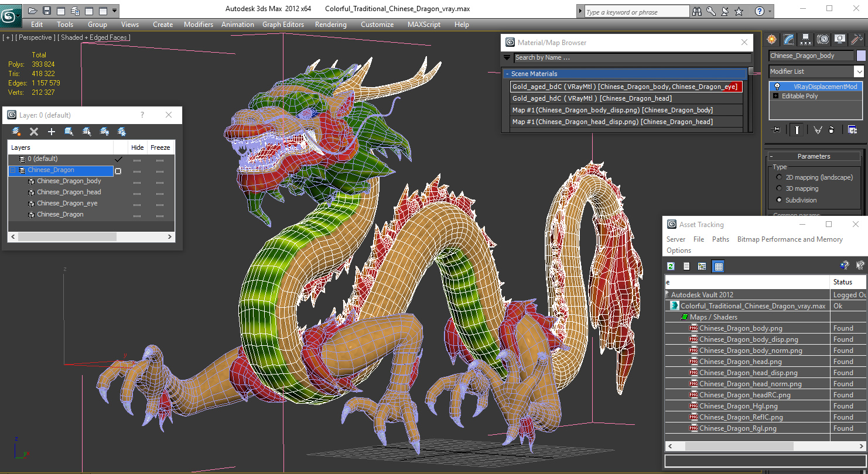The image size is (868, 474).
Task: Open Material/Map Browser options arrow
Action: (507, 57)
